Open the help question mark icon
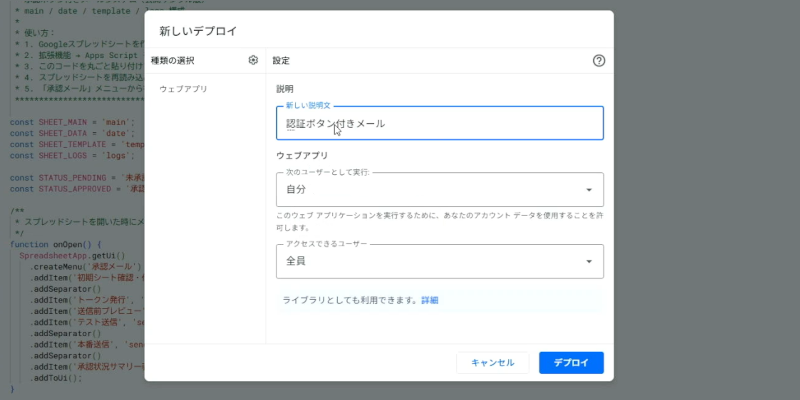The height and width of the screenshot is (400, 800). [x=599, y=61]
